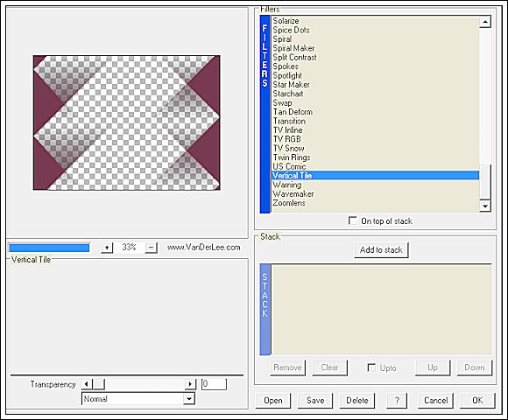Click the Cancel button
This screenshot has width=508, height=420.
436,401
